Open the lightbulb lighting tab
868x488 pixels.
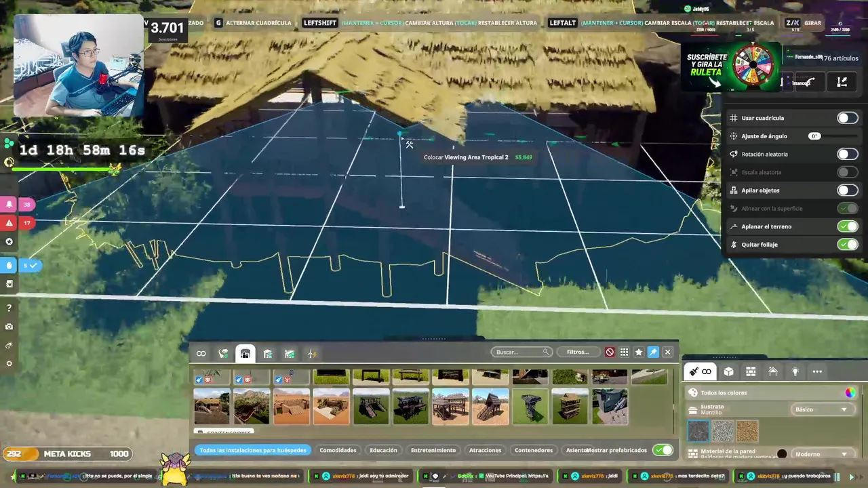coord(795,371)
